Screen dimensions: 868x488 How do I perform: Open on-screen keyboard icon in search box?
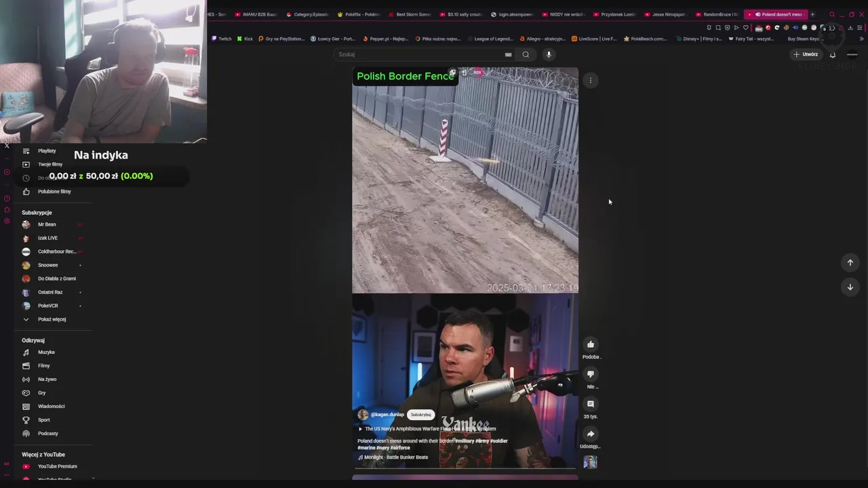[508, 54]
